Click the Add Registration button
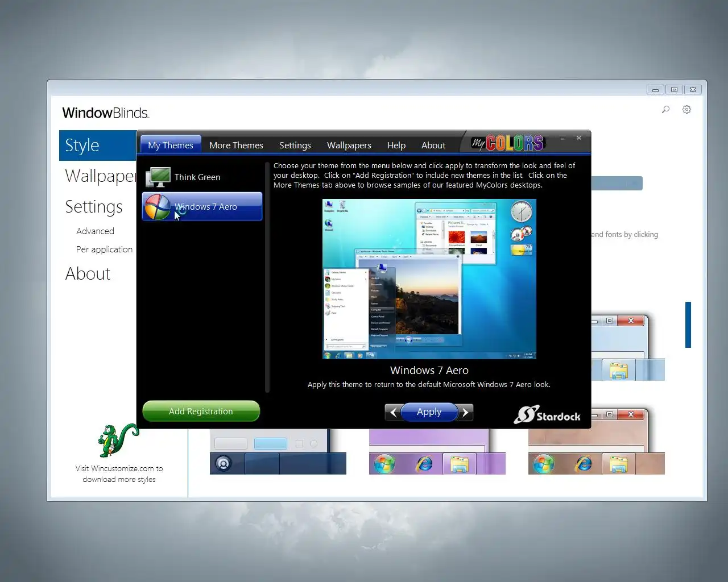This screenshot has height=582, width=728. click(201, 411)
